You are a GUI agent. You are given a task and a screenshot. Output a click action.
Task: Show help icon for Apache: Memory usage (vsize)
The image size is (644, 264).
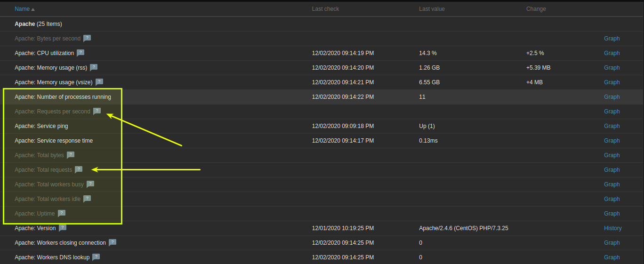[x=99, y=82]
